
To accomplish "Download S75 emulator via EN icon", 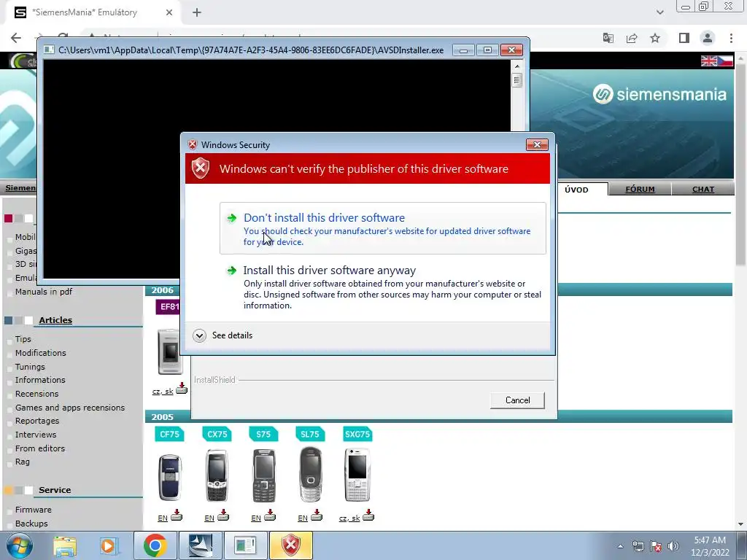I will 270,516.
